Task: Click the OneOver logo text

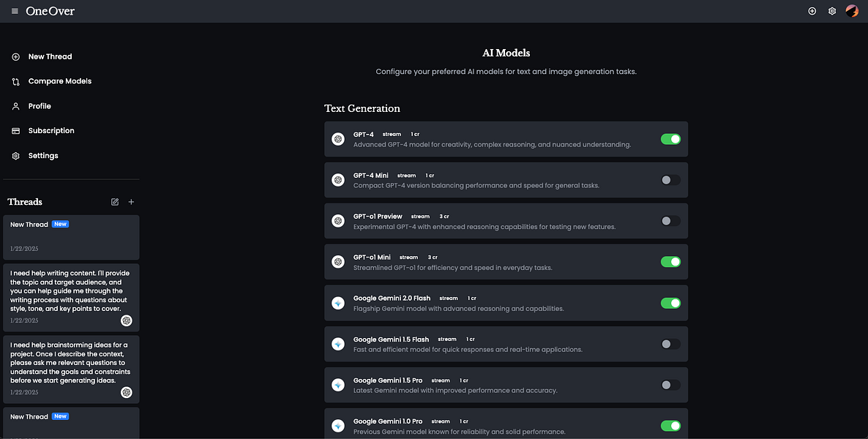Action: [50, 11]
